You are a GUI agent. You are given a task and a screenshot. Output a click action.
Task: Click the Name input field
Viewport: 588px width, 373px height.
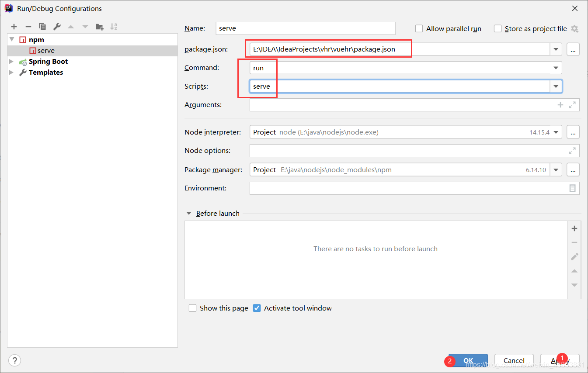[x=306, y=28]
